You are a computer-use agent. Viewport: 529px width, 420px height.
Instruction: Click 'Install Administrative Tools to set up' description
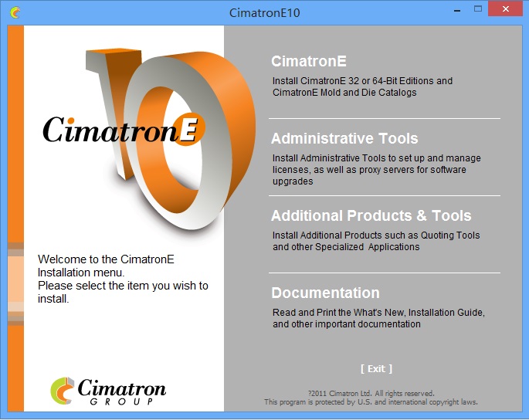coord(377,170)
